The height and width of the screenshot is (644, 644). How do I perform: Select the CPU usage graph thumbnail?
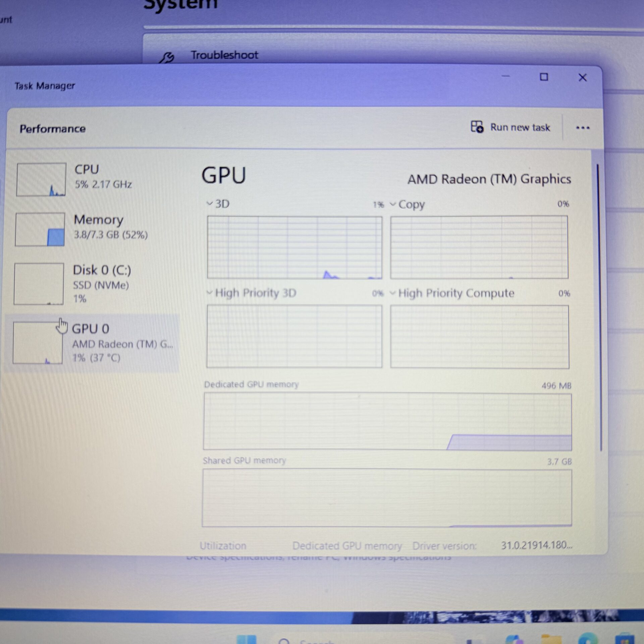pyautogui.click(x=41, y=179)
